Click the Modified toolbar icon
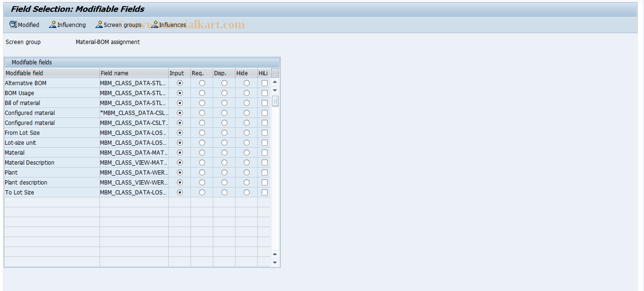 pos(24,25)
